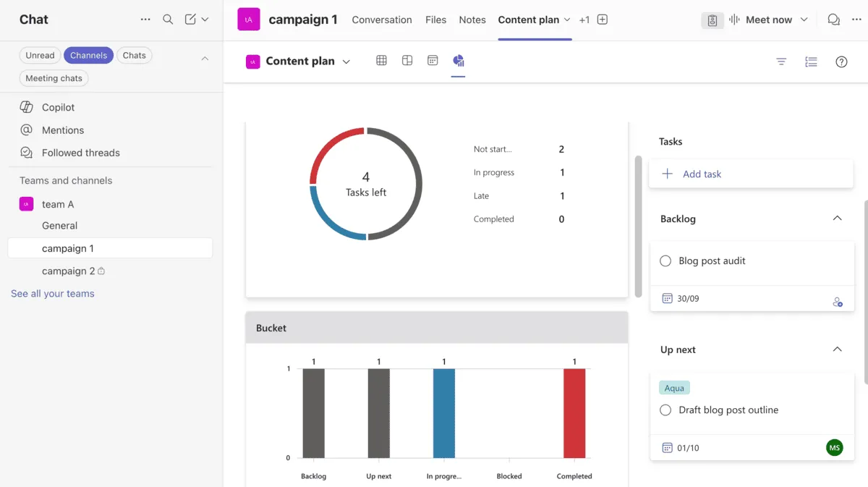Viewport: 868px width, 487px height.
Task: Click the charts pane vertical scrollbar
Action: 638,226
